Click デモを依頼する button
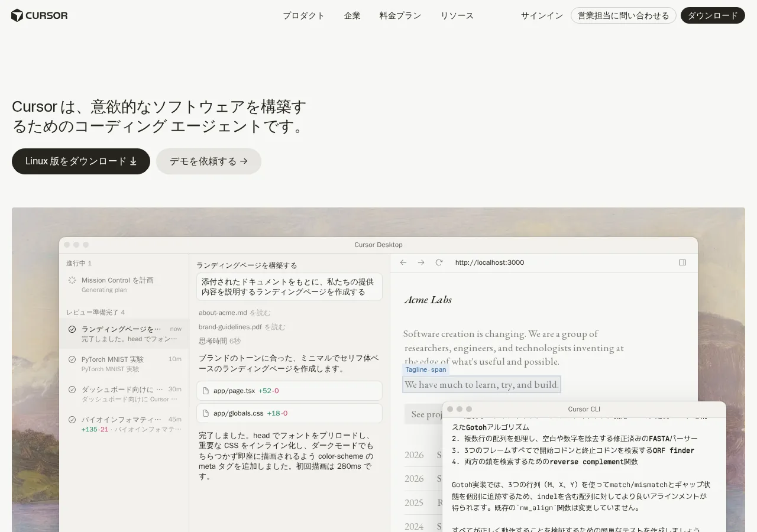The image size is (757, 532). tap(209, 161)
